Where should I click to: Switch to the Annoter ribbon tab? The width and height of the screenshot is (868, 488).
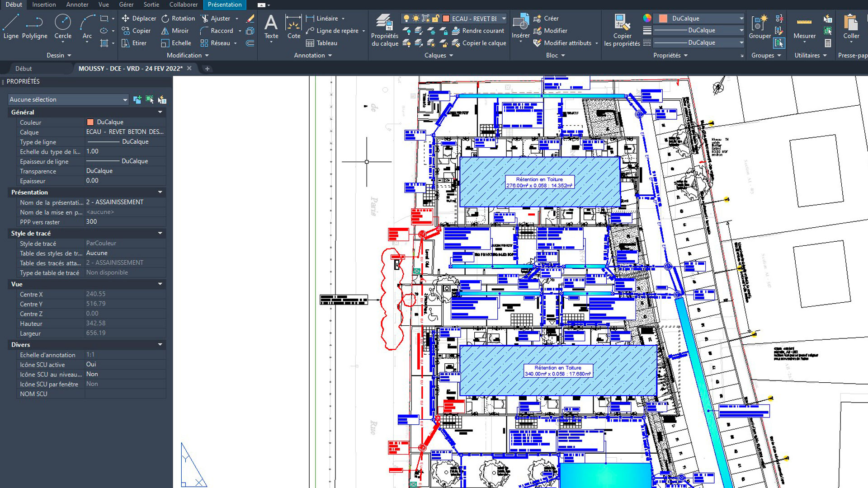tap(77, 5)
